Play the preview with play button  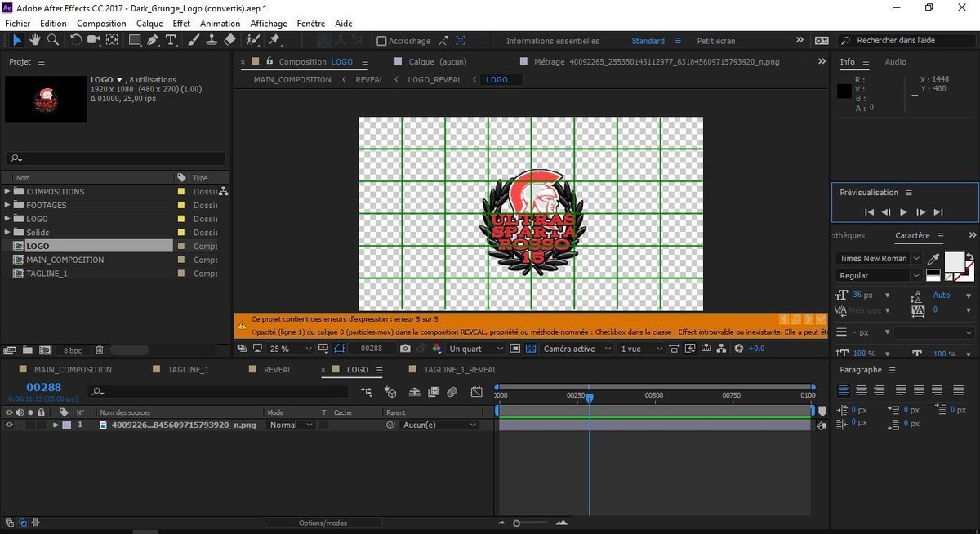click(x=903, y=212)
